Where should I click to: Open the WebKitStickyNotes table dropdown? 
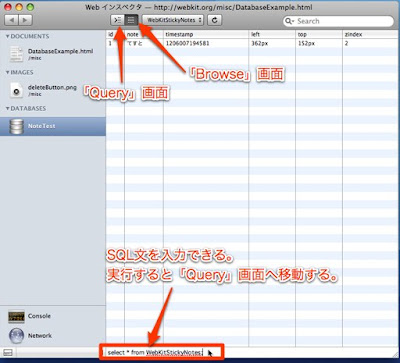[173, 20]
